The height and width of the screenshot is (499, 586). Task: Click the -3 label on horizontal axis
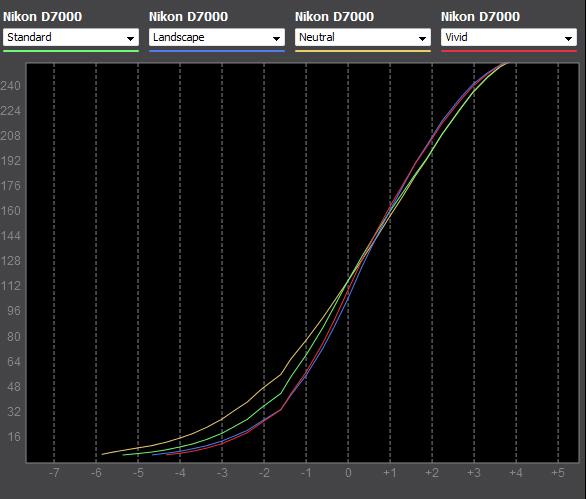[222, 473]
